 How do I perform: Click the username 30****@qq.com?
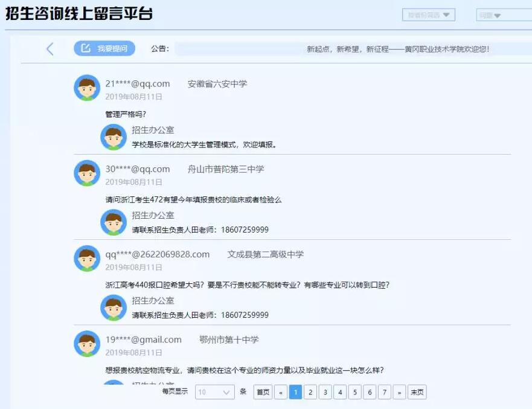click(138, 169)
